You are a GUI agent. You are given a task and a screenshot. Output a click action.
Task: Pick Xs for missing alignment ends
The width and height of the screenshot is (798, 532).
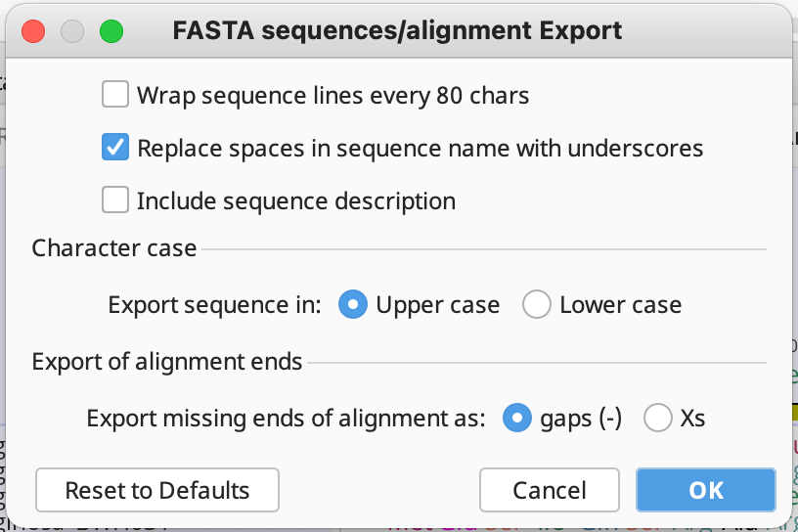pyautogui.click(x=658, y=419)
